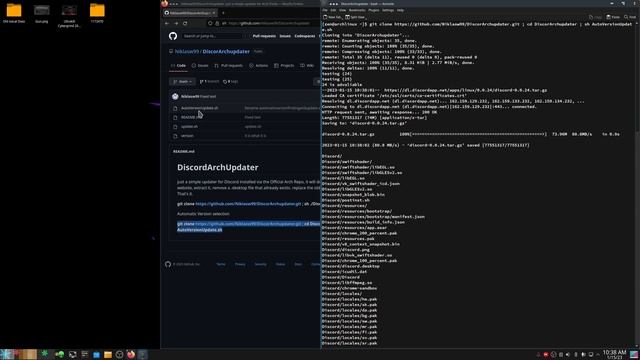Open the version file

(x=187, y=136)
